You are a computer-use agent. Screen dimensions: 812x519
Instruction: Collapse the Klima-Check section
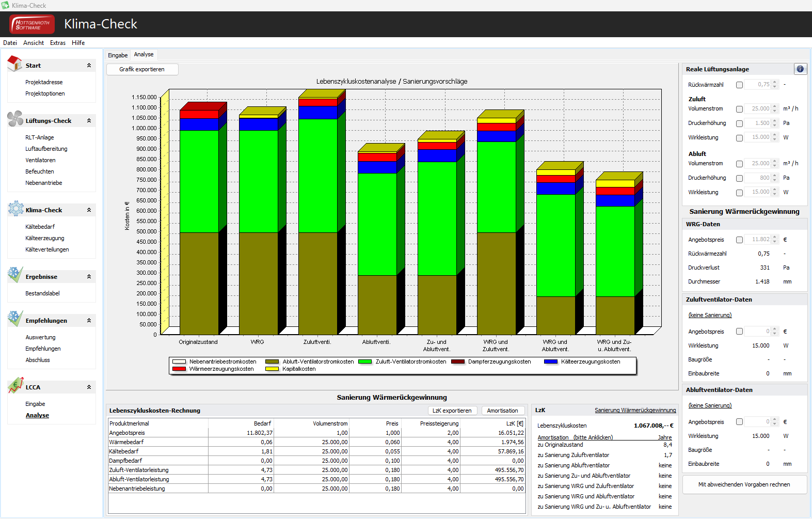coord(89,210)
